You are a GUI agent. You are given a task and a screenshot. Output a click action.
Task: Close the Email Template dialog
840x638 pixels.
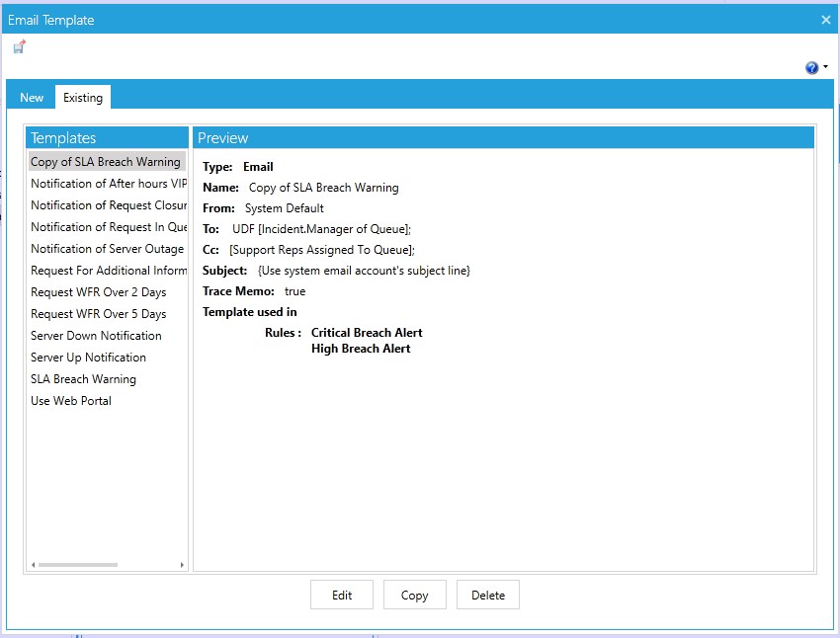coord(825,20)
